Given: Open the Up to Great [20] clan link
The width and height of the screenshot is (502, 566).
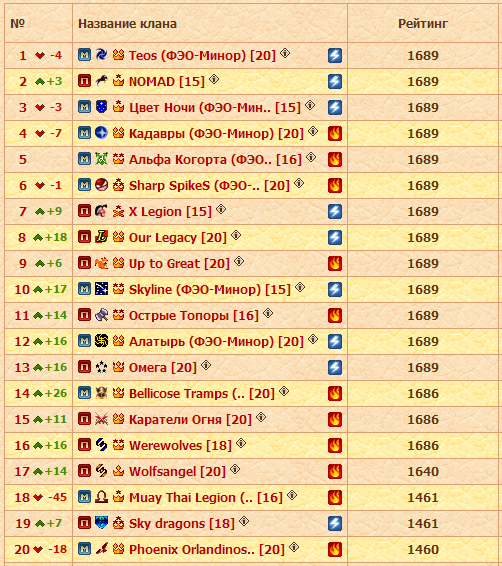Looking at the screenshot, I should (179, 264).
